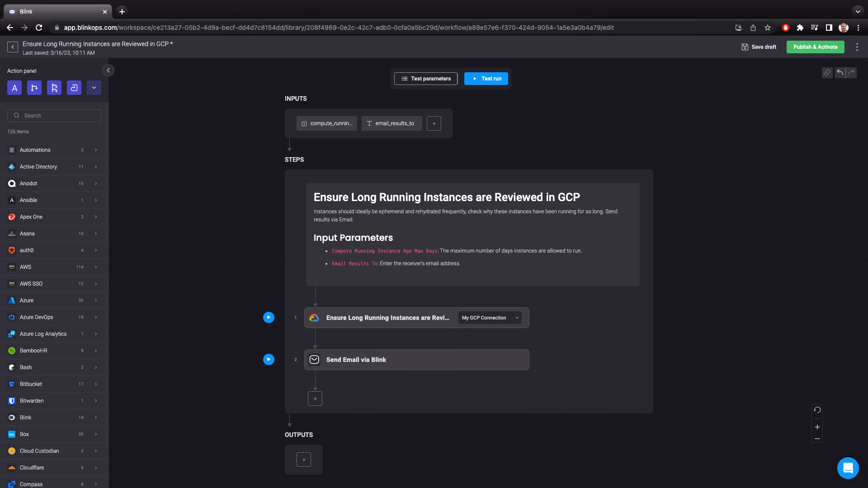Open Bash actions list
The width and height of the screenshot is (868, 488).
[x=52, y=367]
